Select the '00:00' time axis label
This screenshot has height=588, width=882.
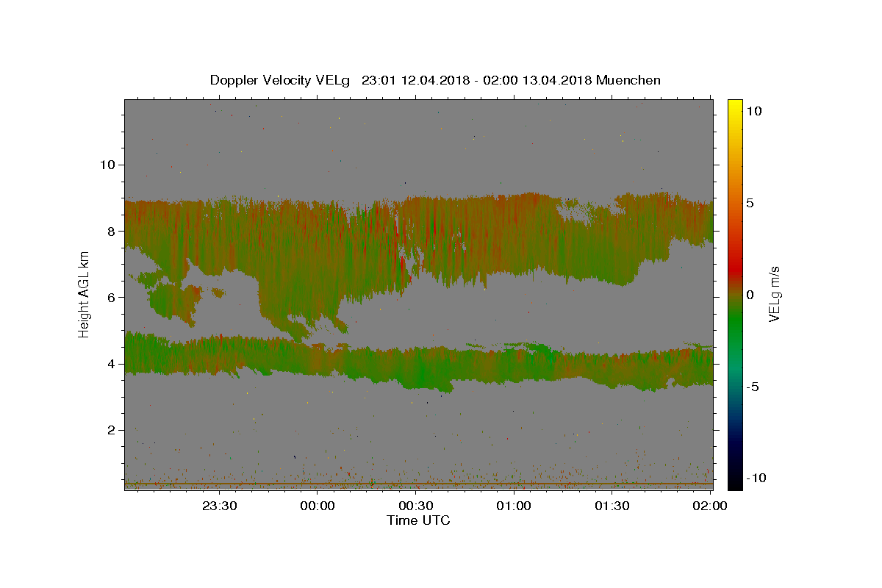tap(318, 506)
